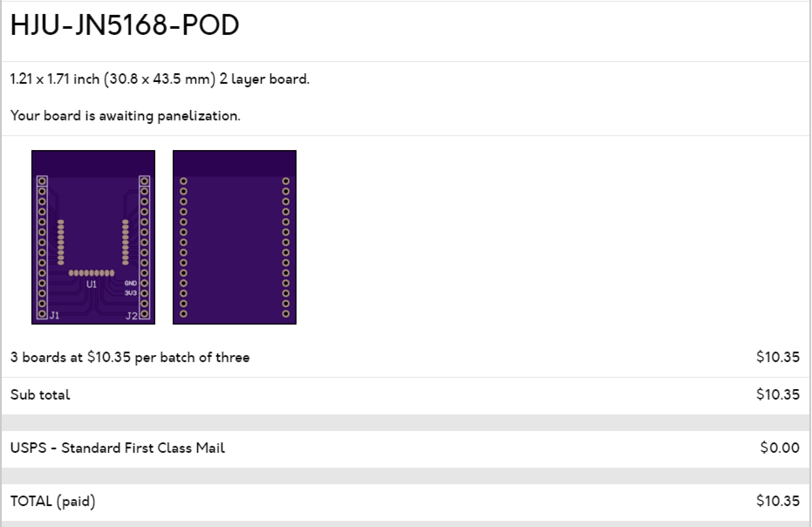This screenshot has width=812, height=527.
Task: Click the bottom-side board preview image
Action: click(x=234, y=237)
